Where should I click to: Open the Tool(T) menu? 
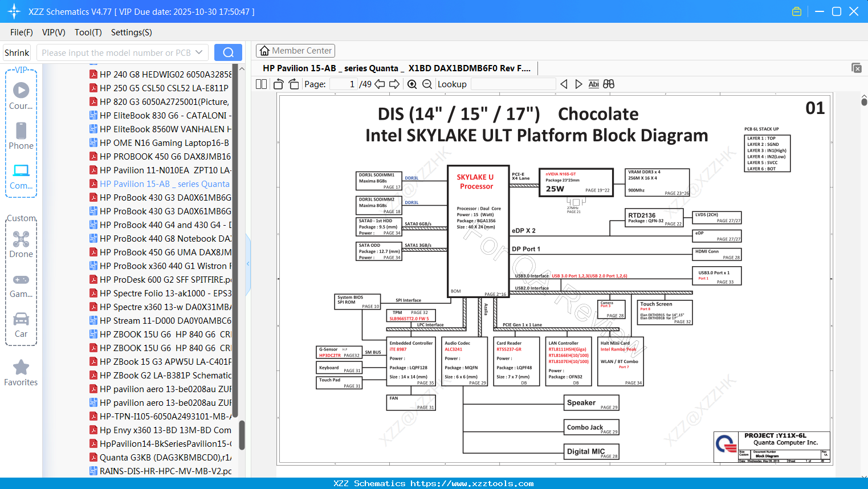pyautogui.click(x=88, y=32)
